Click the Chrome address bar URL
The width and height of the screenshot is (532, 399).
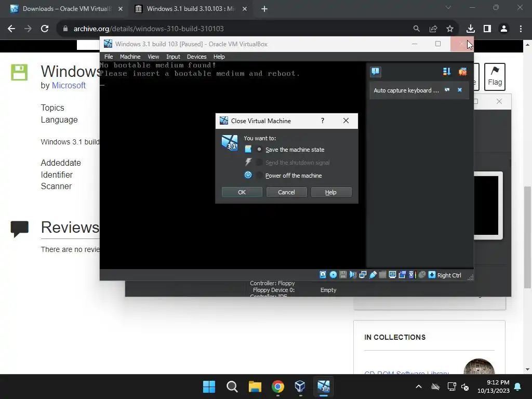pyautogui.click(x=149, y=29)
